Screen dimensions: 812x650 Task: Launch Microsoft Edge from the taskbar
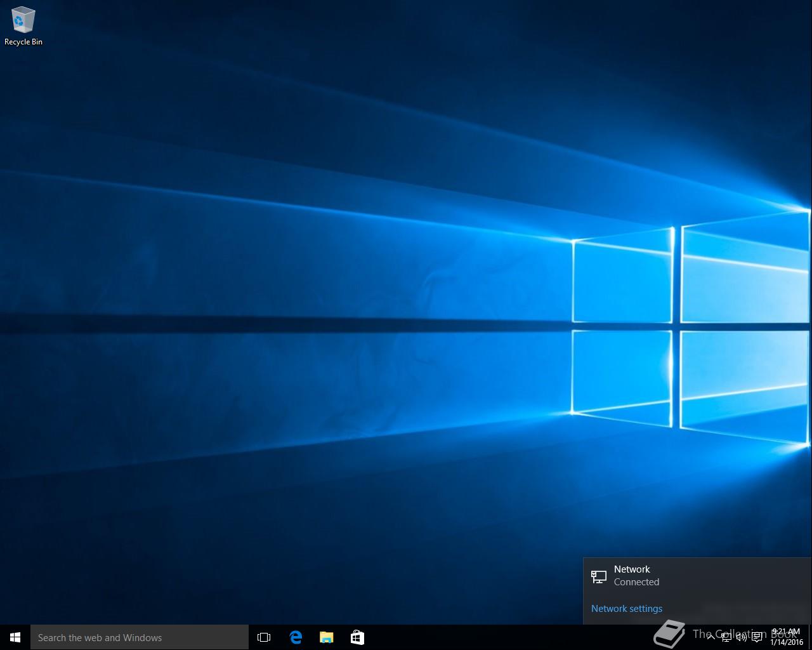296,637
